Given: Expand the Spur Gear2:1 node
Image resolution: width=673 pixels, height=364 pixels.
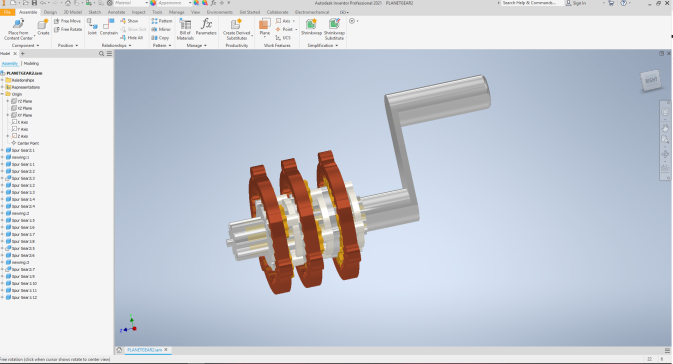Looking at the screenshot, I should click(3, 150).
